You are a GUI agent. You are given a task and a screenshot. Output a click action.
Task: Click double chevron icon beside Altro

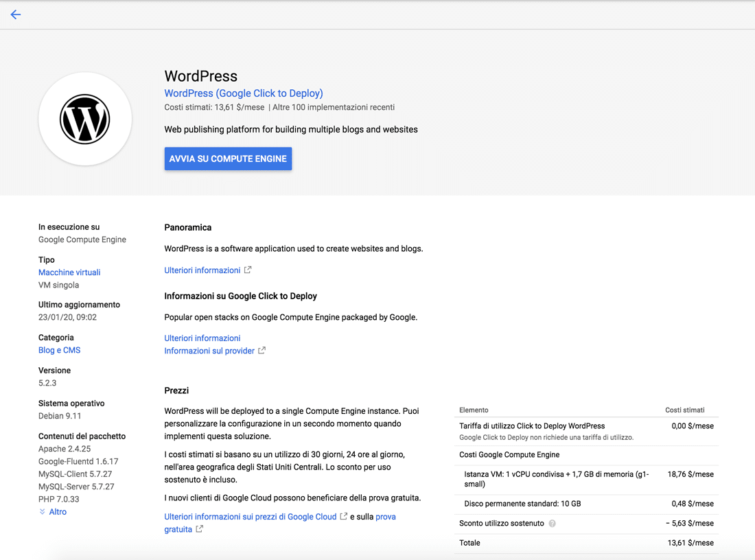43,512
